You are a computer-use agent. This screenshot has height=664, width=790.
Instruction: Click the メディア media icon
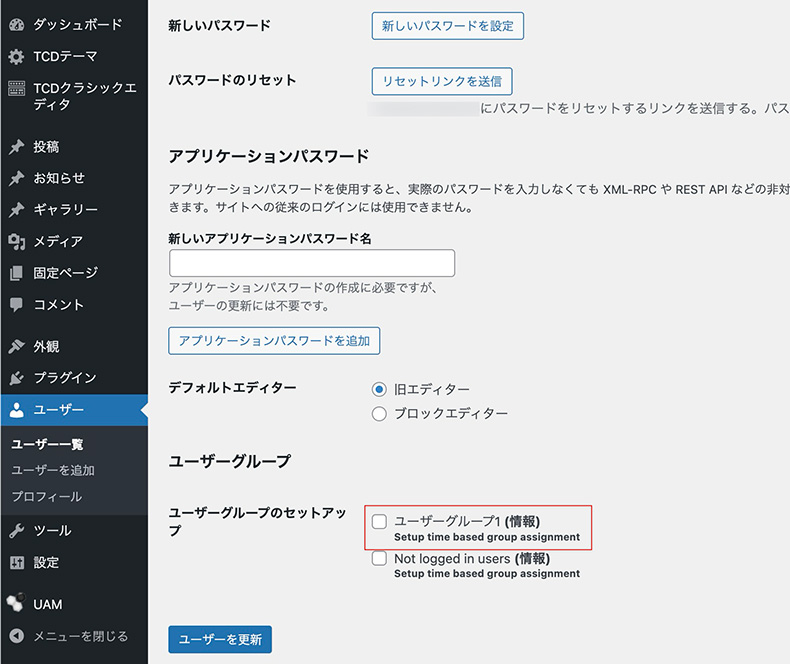[17, 242]
